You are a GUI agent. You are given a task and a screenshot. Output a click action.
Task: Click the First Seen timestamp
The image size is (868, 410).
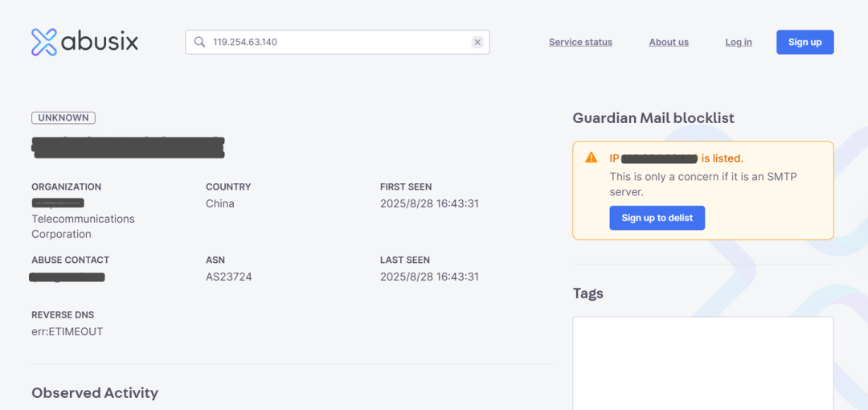(429, 204)
